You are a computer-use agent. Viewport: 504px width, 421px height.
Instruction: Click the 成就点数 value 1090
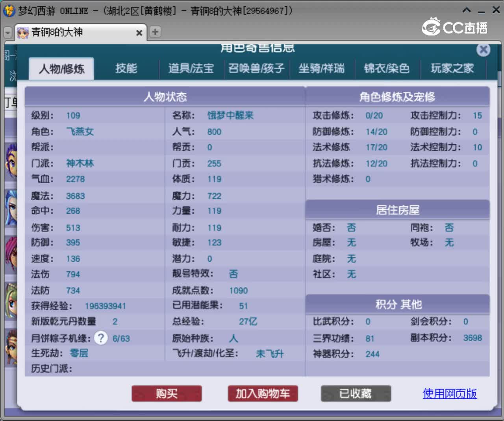pyautogui.click(x=239, y=291)
